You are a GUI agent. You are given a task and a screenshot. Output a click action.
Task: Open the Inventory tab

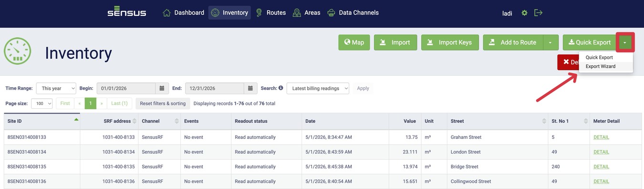[x=230, y=13]
